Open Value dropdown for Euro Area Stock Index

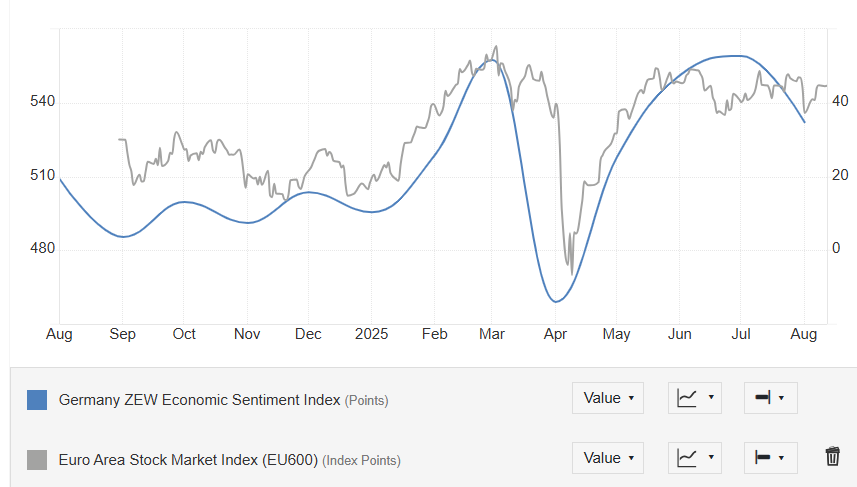coord(607,457)
